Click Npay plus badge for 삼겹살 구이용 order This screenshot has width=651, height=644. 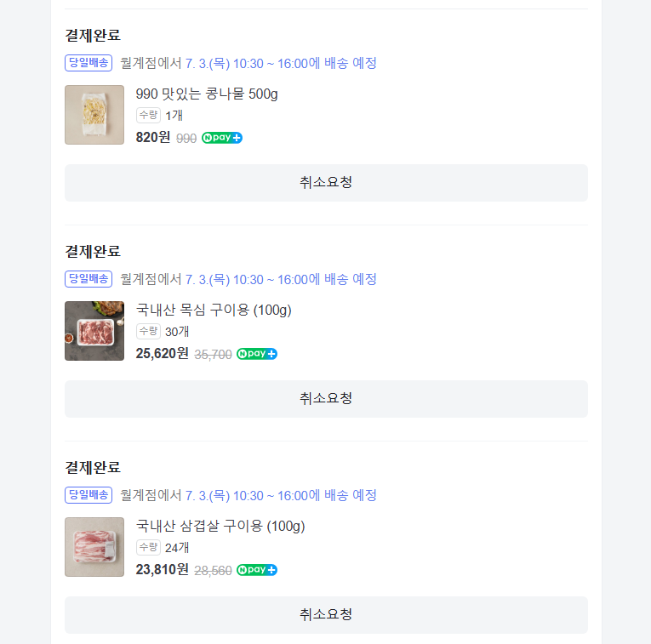(257, 570)
